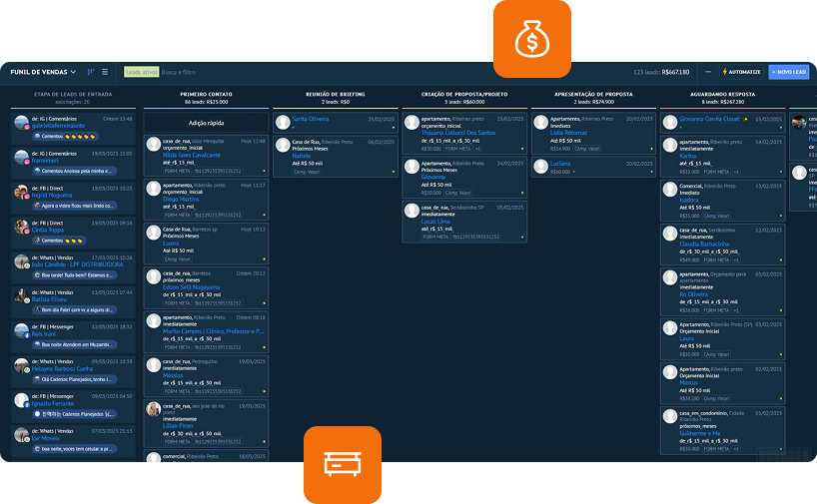The height and width of the screenshot is (504, 817).
Task: Toggle the Leads ativos filter chip
Action: pyautogui.click(x=141, y=72)
